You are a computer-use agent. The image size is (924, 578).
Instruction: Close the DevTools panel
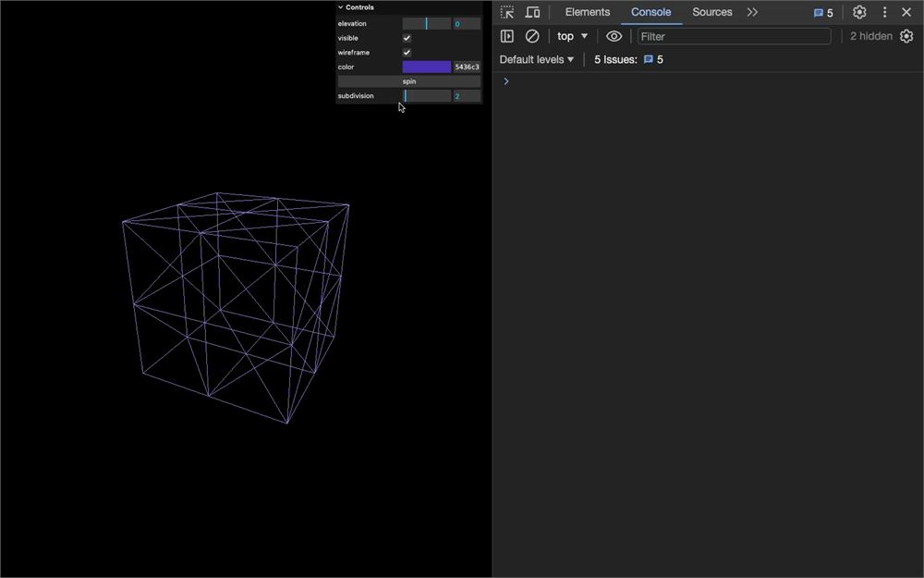[x=906, y=12]
